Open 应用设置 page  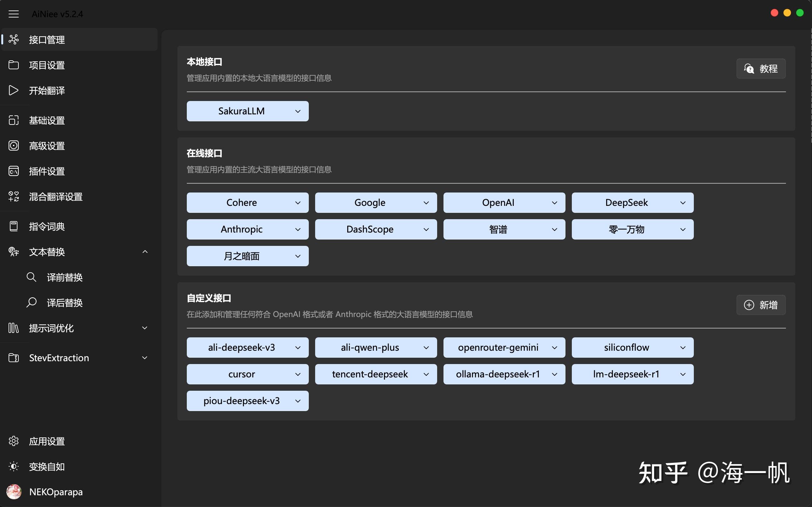coord(79,441)
